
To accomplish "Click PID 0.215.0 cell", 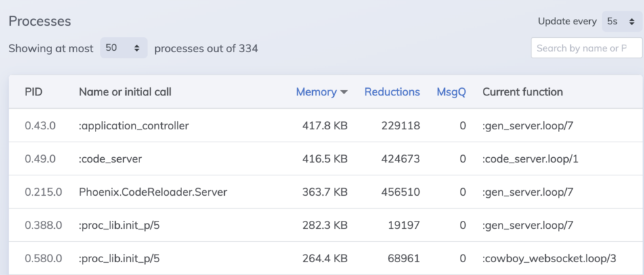I will pyautogui.click(x=43, y=192).
